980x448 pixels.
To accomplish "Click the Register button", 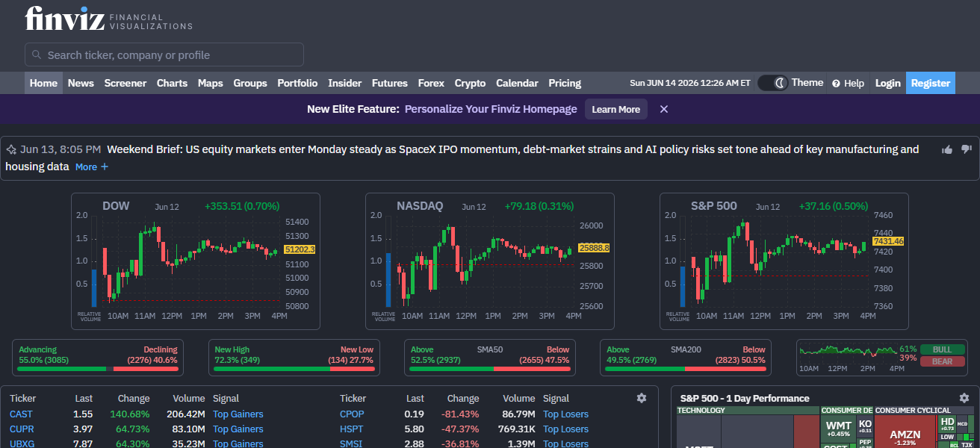I will 931,83.
